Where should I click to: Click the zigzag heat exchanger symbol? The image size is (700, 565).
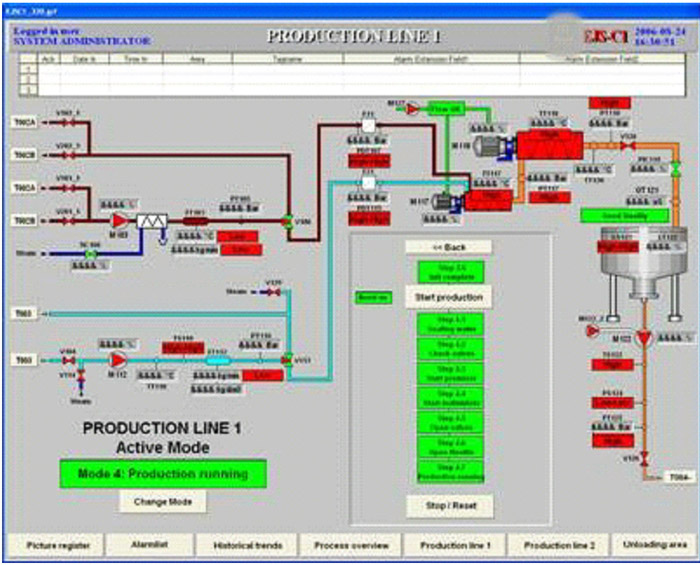pyautogui.click(x=152, y=221)
